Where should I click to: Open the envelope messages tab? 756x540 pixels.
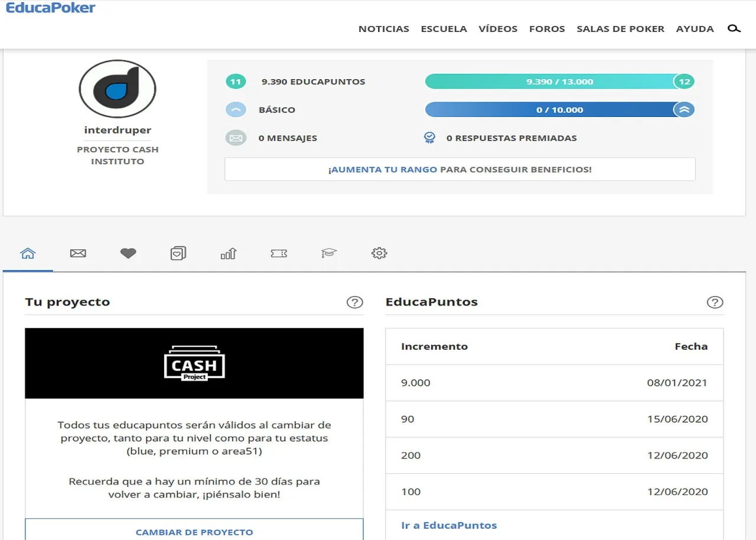(78, 253)
